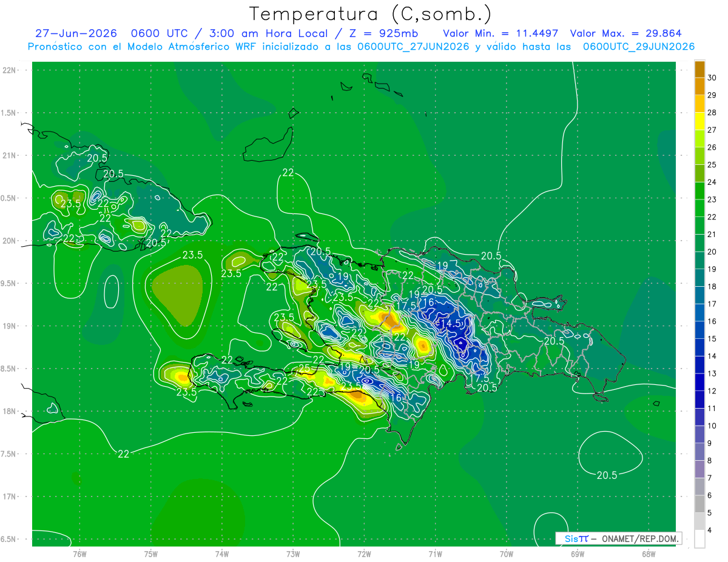Click the legend value '14'

(x=712, y=356)
